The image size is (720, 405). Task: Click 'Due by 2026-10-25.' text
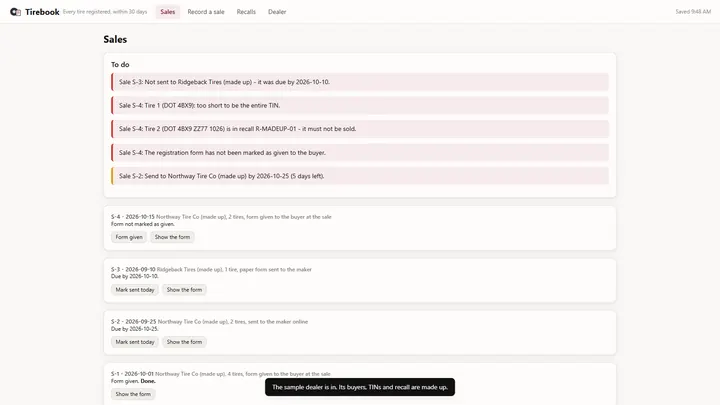pos(135,329)
